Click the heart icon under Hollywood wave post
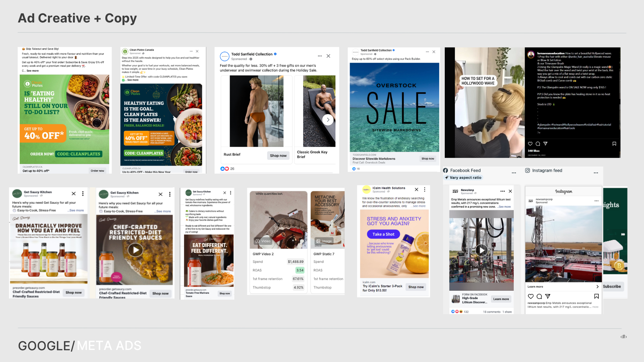This screenshot has height=362, width=644. point(530,144)
